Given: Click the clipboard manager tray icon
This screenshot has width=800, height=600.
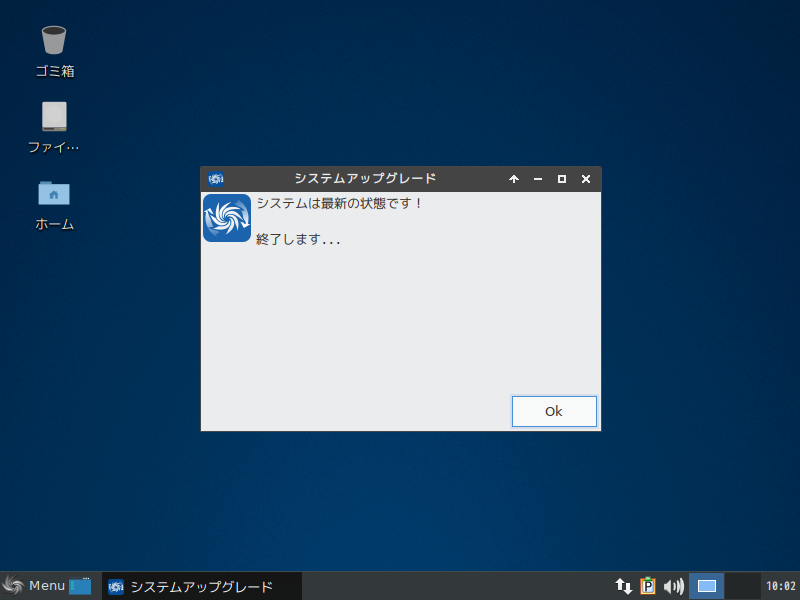Looking at the screenshot, I should pos(648,586).
